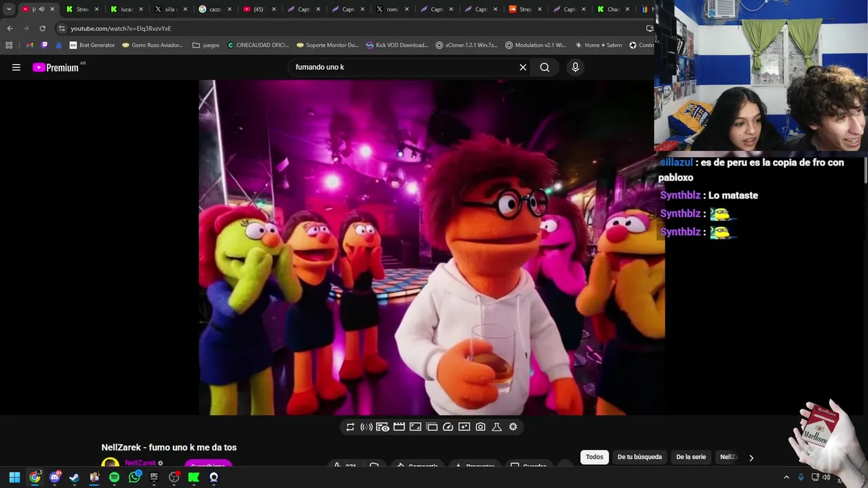Image resolution: width=868 pixels, height=488 pixels.
Task: Open 'Brat Generator' bookmark
Action: point(92,45)
